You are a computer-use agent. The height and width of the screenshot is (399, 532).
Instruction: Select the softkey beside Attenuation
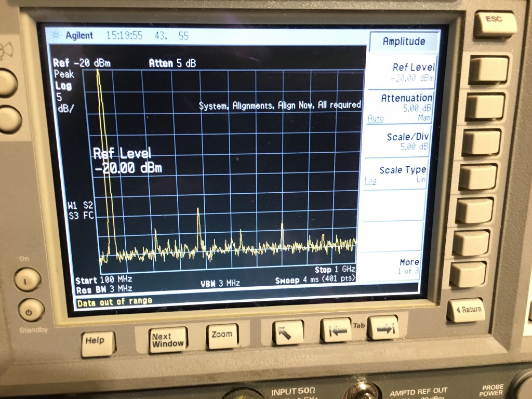[x=485, y=106]
